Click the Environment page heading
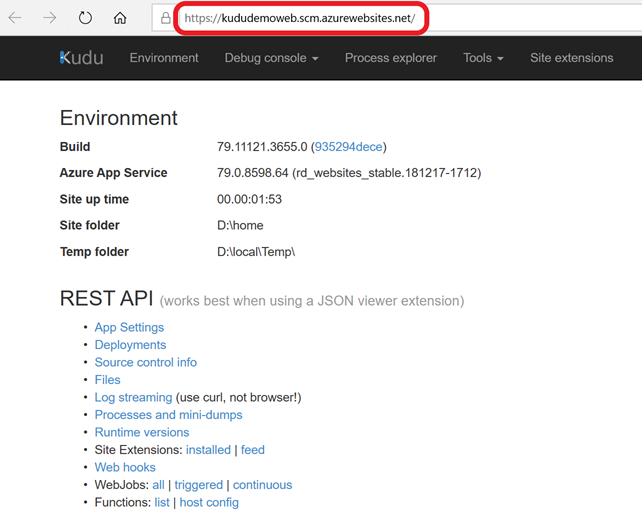Screen dimensions: 642x520 click(118, 118)
